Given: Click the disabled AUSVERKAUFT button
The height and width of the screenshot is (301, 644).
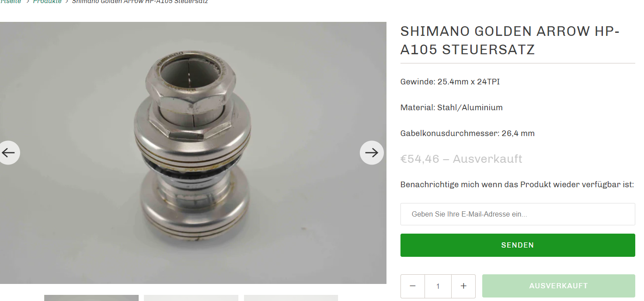Looking at the screenshot, I should point(559,286).
